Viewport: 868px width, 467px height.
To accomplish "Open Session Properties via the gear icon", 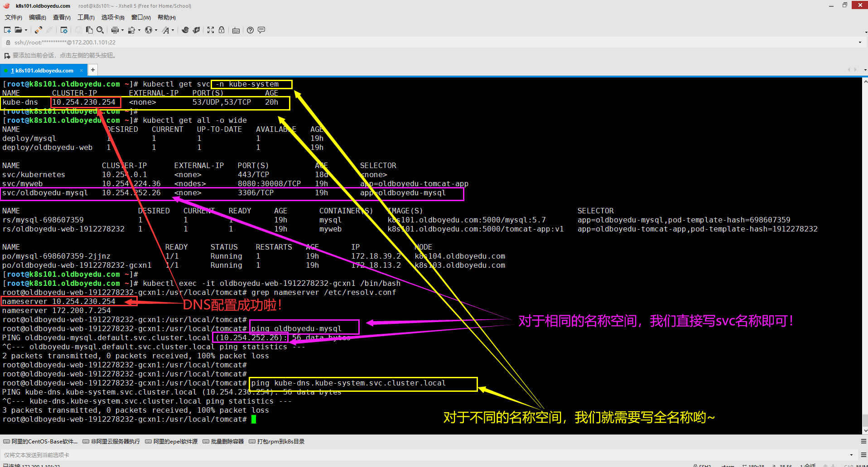I will click(64, 30).
